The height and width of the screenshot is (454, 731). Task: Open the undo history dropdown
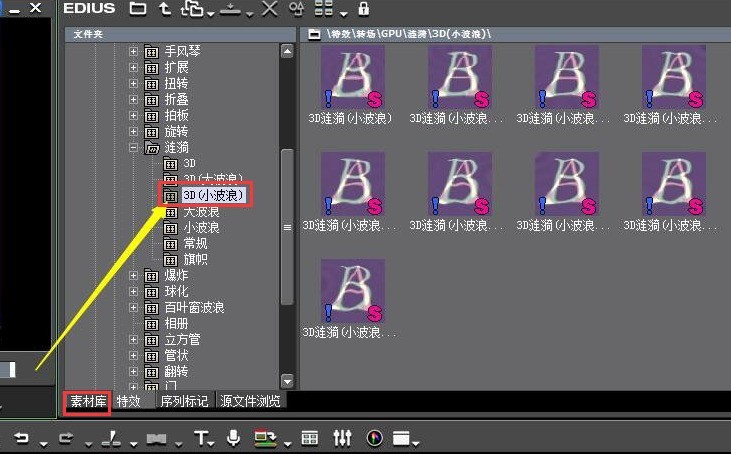[43, 444]
